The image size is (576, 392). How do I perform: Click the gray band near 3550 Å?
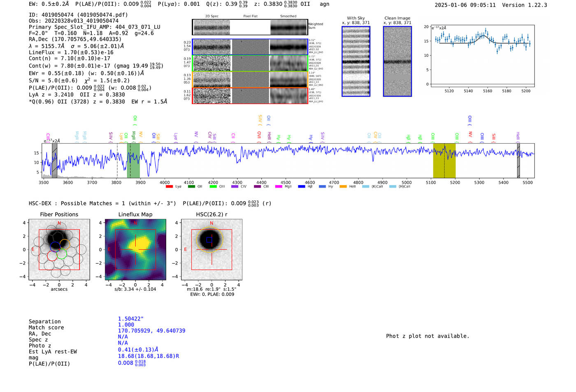[55, 160]
